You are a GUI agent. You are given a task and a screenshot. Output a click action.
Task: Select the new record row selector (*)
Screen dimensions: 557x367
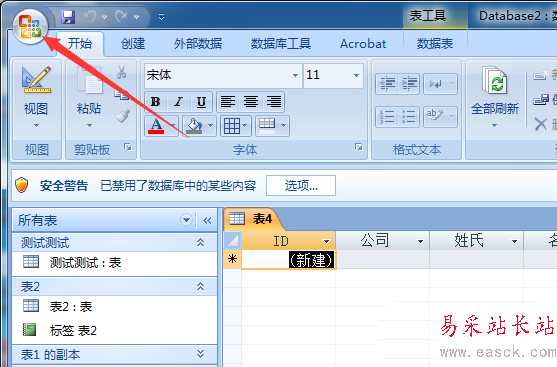point(233,259)
